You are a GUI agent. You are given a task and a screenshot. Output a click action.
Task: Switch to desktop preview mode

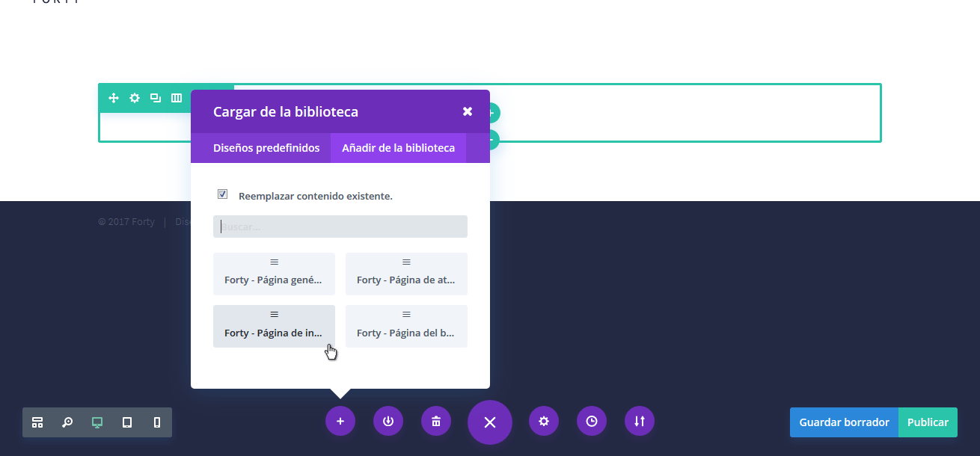point(97,422)
